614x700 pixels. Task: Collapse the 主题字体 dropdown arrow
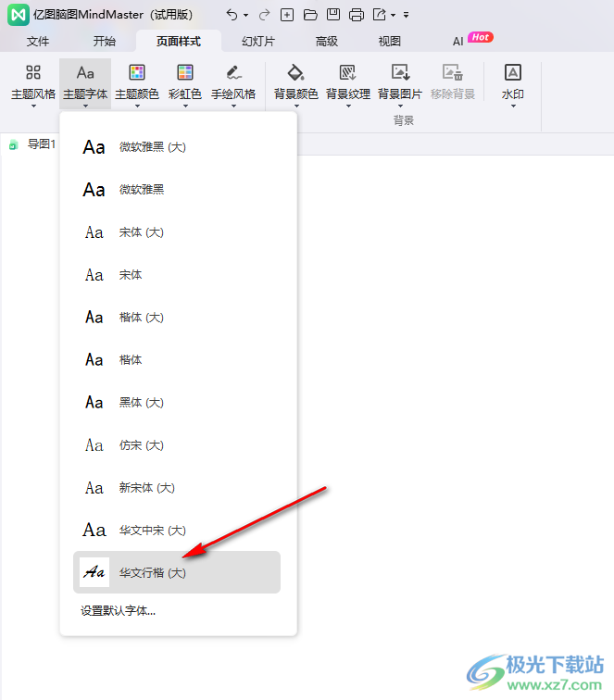pos(85,106)
